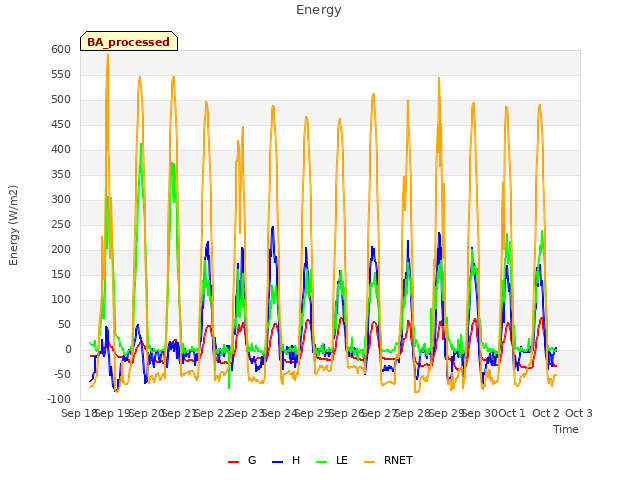This screenshot has width=640, height=480.
Task: Click the green LE legend swatch
Action: pyautogui.click(x=322, y=462)
